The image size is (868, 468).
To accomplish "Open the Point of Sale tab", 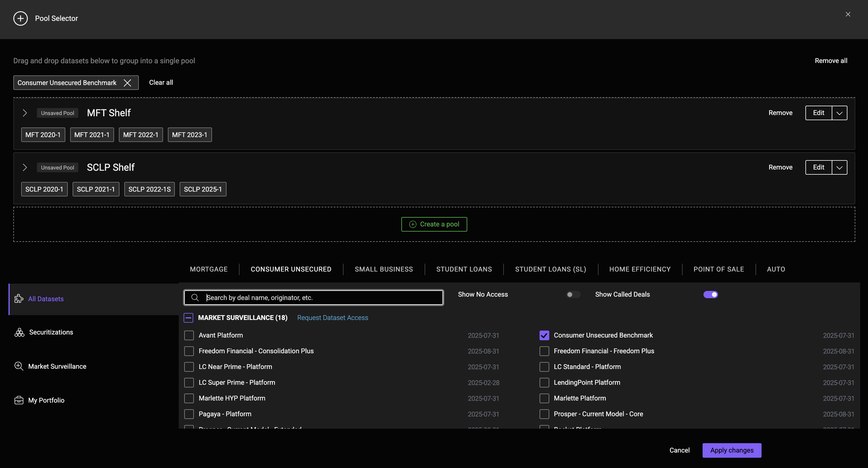I will pos(718,269).
